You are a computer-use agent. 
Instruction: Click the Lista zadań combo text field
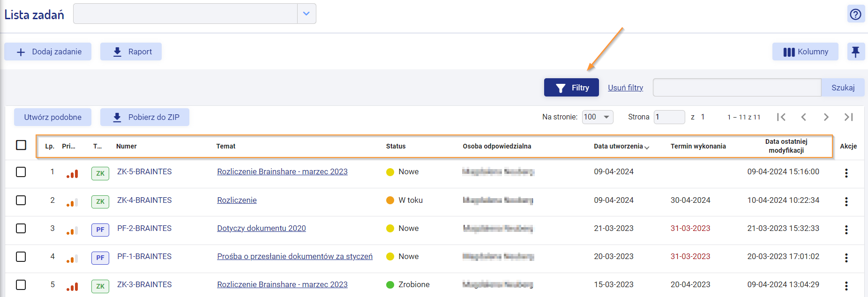click(185, 14)
